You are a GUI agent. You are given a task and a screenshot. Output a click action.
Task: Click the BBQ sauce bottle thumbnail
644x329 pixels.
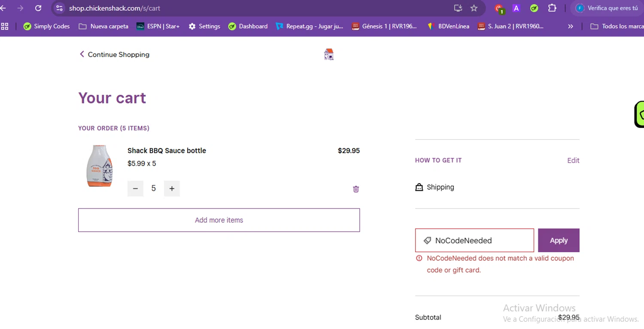click(100, 166)
